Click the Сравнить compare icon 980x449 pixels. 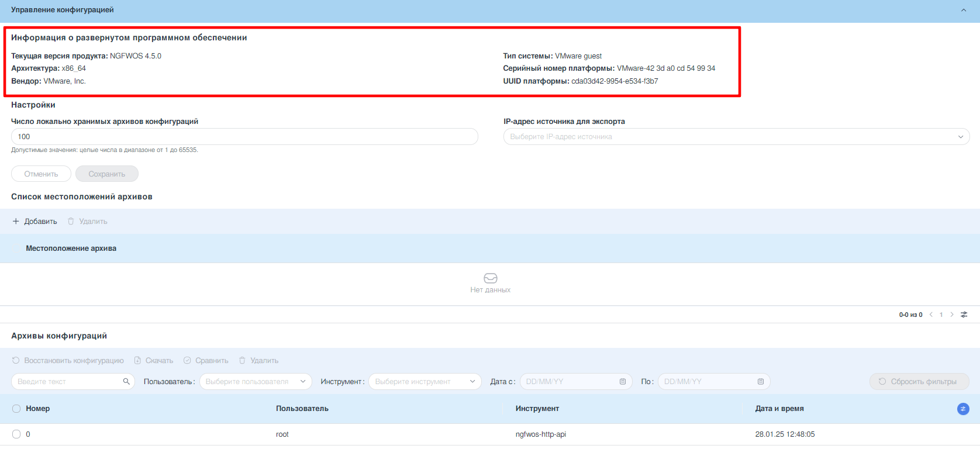(187, 361)
